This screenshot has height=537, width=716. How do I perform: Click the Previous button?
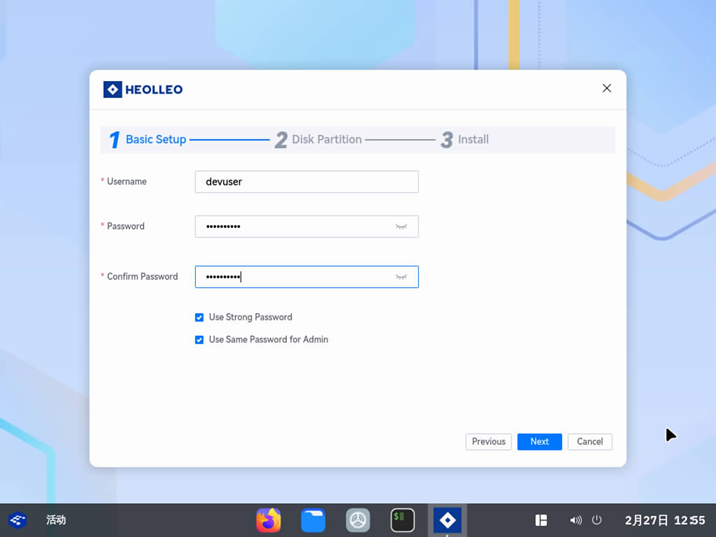(x=488, y=441)
